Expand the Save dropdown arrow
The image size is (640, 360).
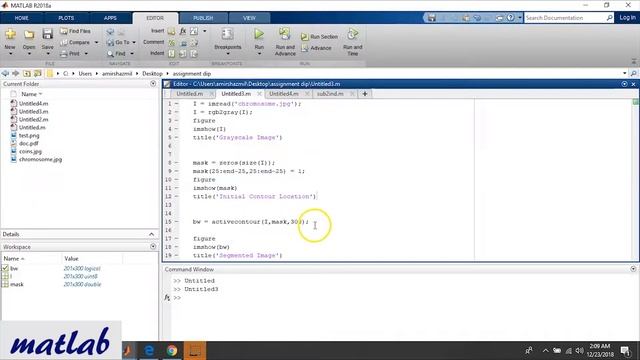point(47,54)
